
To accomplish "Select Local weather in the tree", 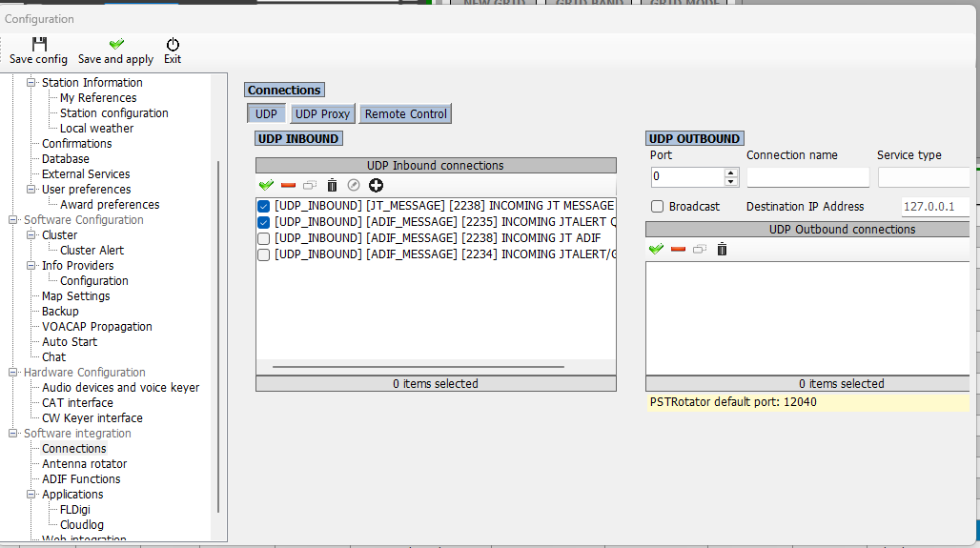I will [97, 128].
